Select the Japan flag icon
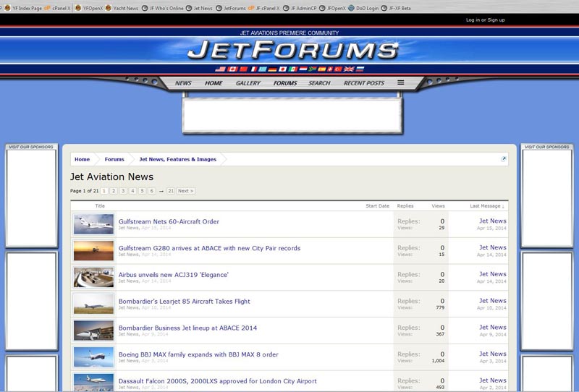The image size is (579, 392). pyautogui.click(x=283, y=69)
